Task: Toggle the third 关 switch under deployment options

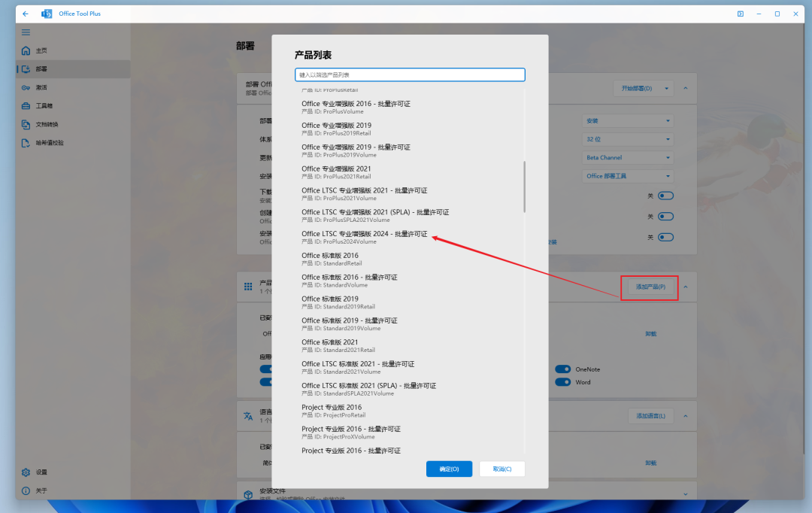Action: 665,238
